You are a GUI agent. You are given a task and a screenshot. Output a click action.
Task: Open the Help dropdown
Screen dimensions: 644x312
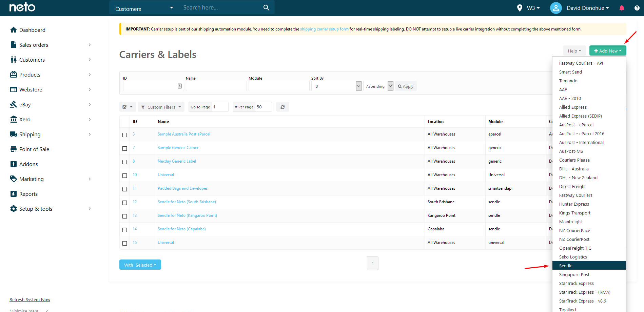(x=574, y=51)
